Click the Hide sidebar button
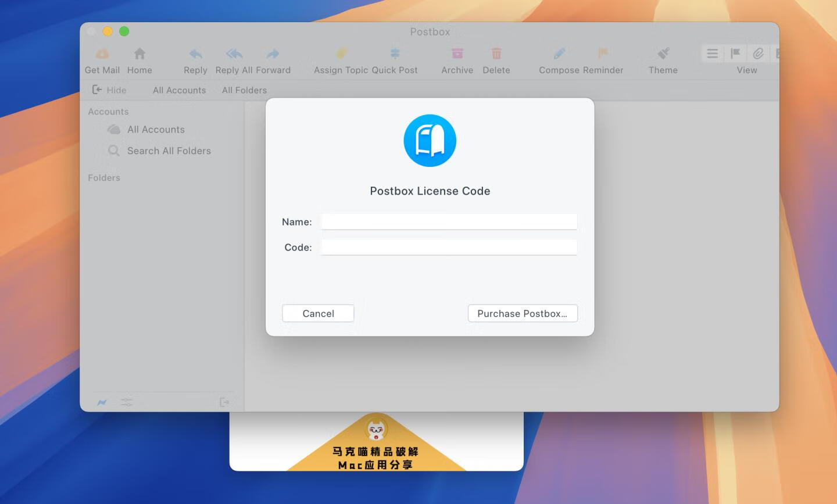This screenshot has width=837, height=504. pos(109,90)
